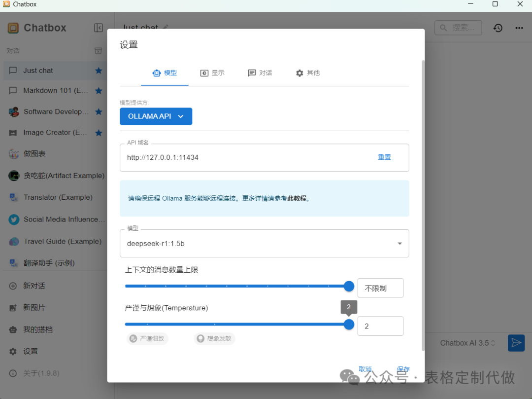532x399 pixels.
Task: Open the Markdown 101 conversation
Action: click(x=55, y=91)
